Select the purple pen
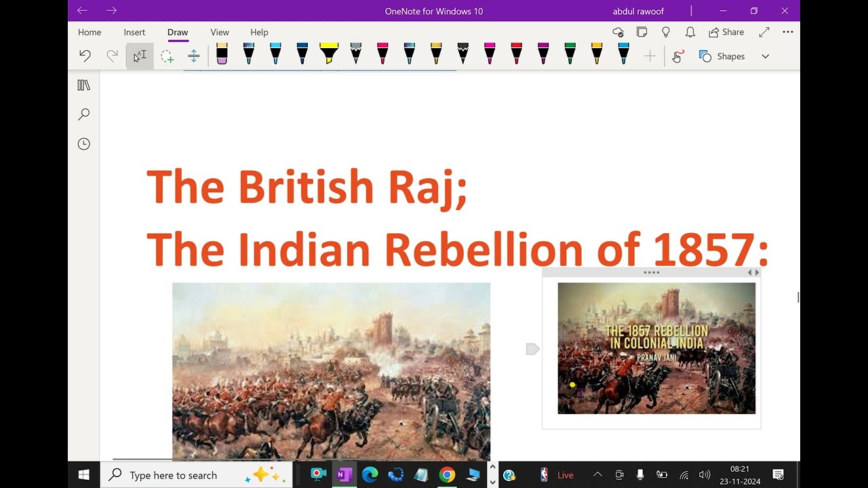The width and height of the screenshot is (868, 488). coord(543,54)
